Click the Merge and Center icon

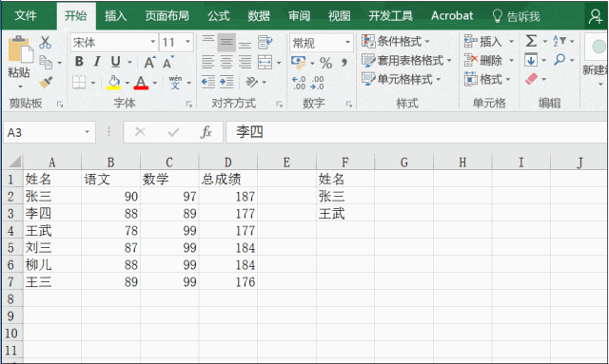click(x=265, y=62)
